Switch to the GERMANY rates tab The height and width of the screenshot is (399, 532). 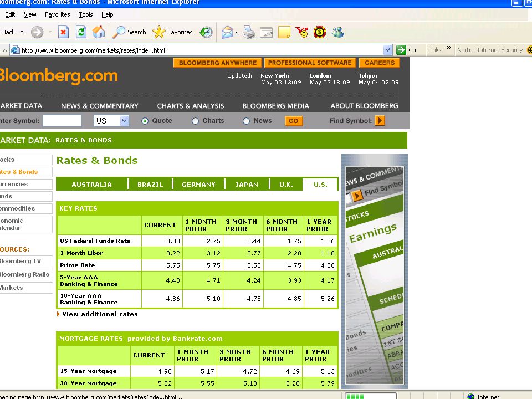(x=198, y=184)
